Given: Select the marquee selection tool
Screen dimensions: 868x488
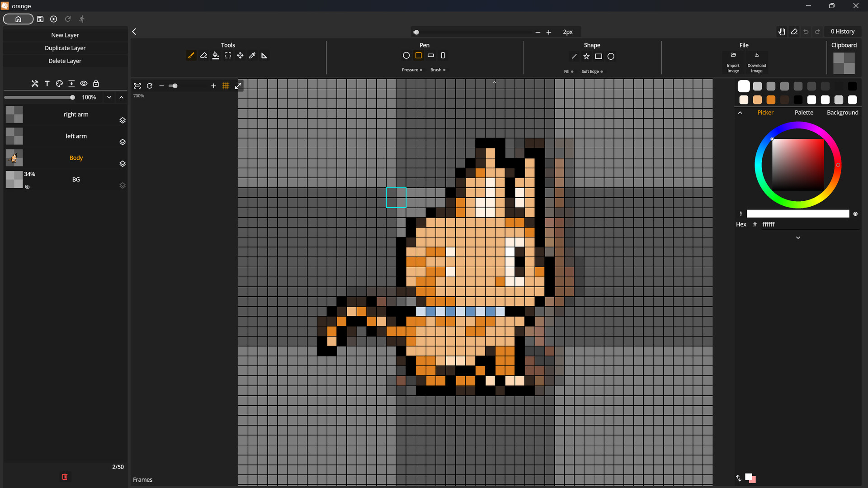Looking at the screenshot, I should point(228,56).
